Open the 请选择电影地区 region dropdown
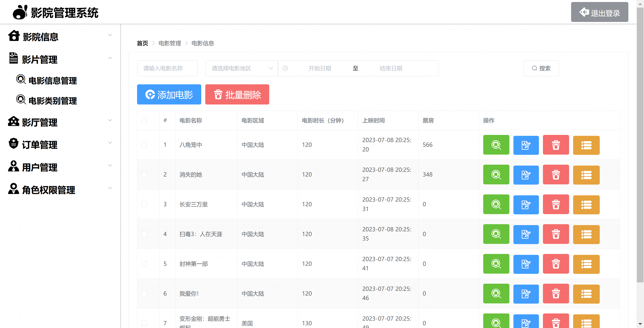The image size is (644, 328). click(241, 68)
